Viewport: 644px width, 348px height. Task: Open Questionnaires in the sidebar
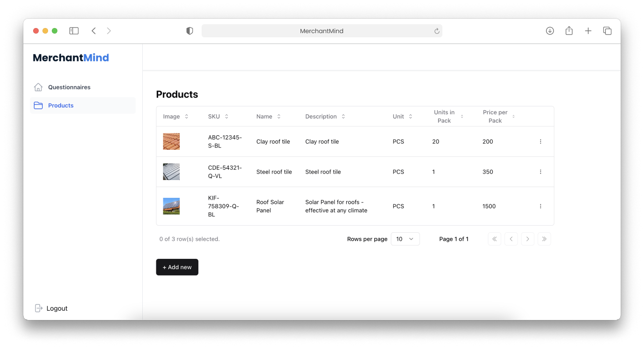[69, 87]
